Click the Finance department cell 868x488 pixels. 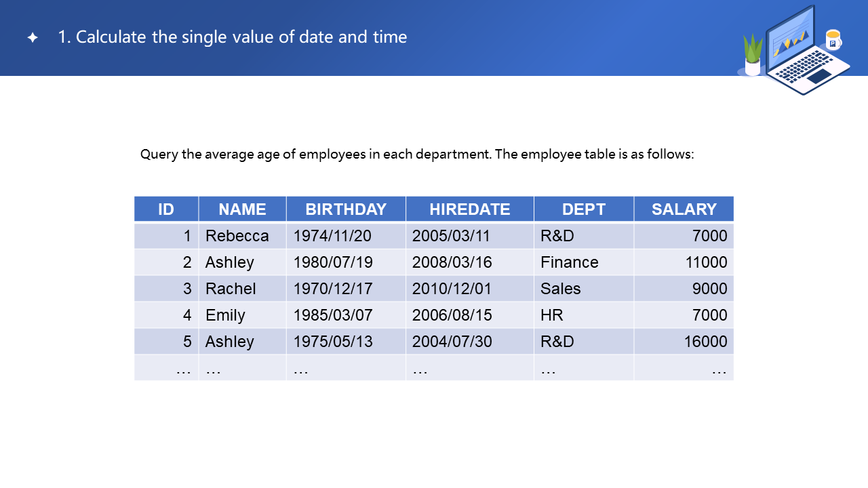570,262
